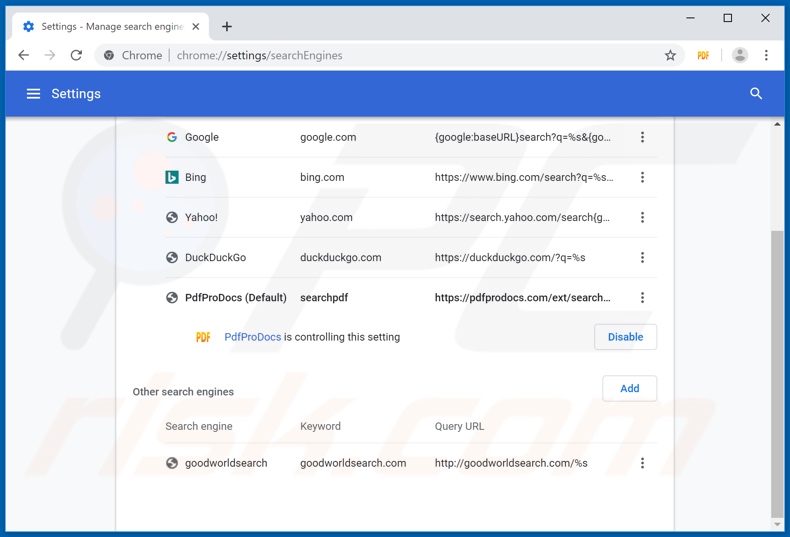Open more actions for goodworldsearch
Screen dimensions: 790x537
pos(642,463)
